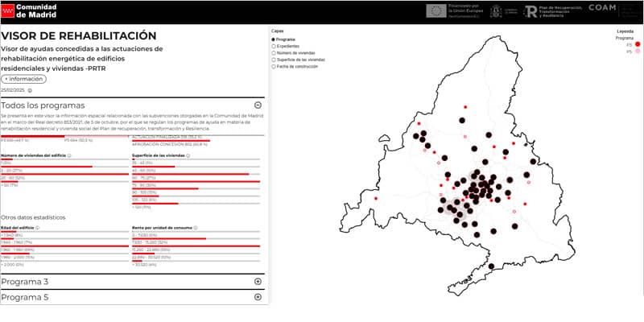The width and height of the screenshot is (644, 322).
Task: Expand the Programa 3 section
Action: (258, 281)
